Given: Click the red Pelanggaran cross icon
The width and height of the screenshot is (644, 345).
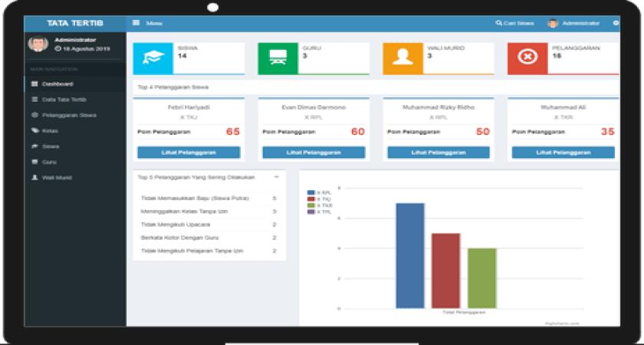Looking at the screenshot, I should (x=527, y=58).
